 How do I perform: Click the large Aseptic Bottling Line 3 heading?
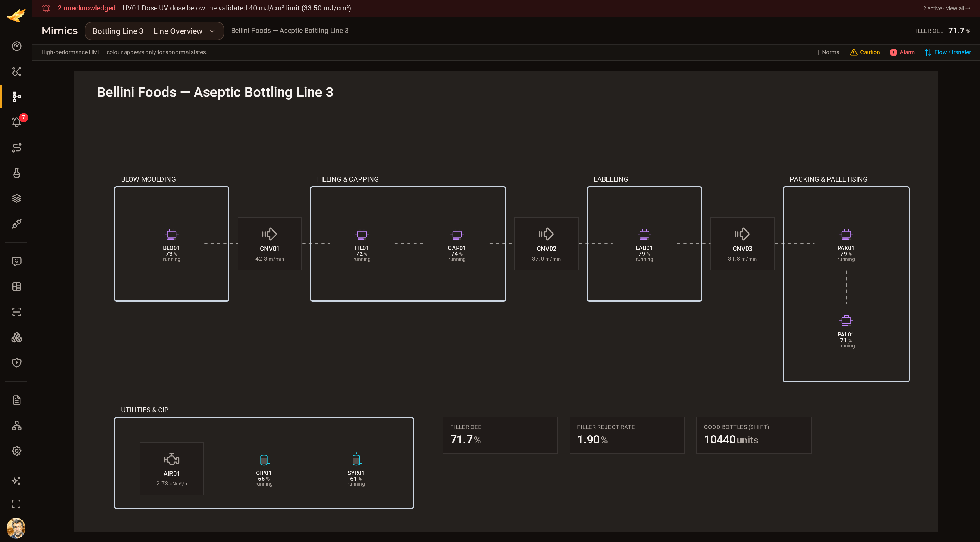(215, 92)
